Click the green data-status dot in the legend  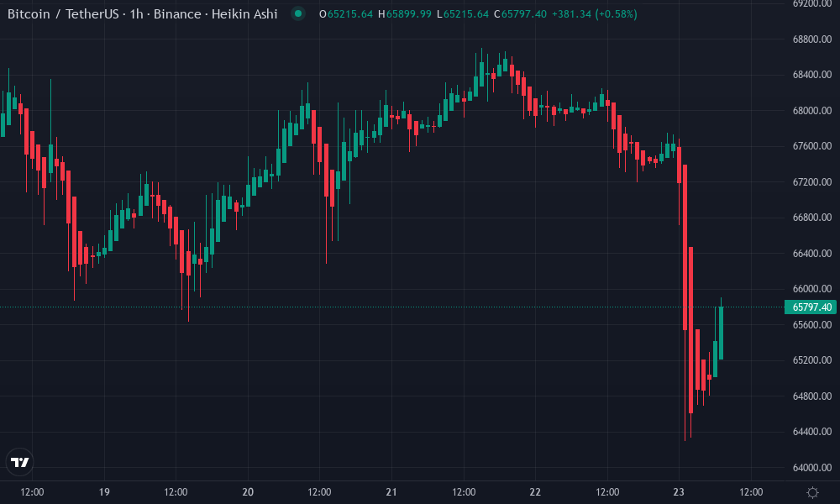pyautogui.click(x=299, y=14)
